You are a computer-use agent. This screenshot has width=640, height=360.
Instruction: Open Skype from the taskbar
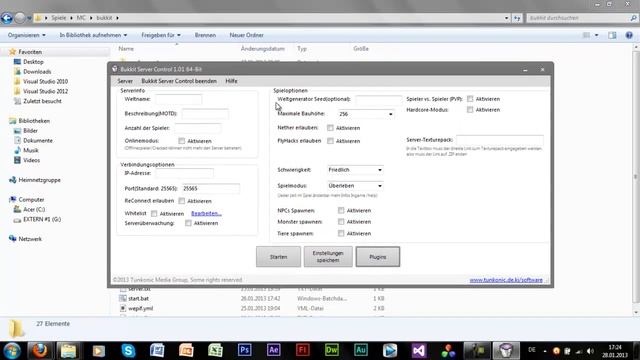pyautogui.click(x=128, y=350)
